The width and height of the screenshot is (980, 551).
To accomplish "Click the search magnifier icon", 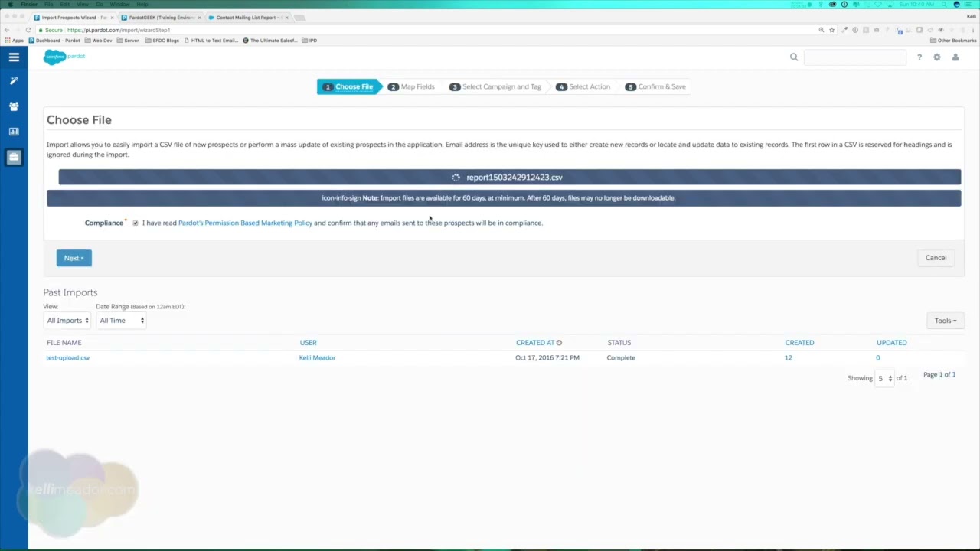I will 794,57.
